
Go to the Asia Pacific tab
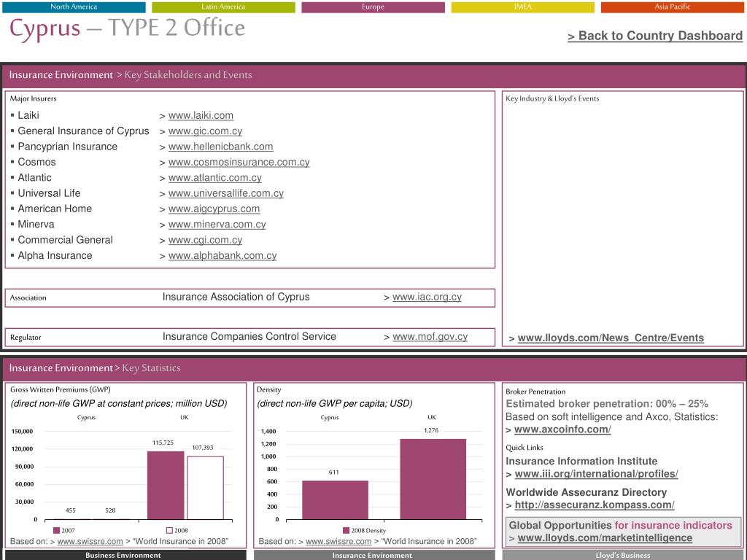click(672, 7)
